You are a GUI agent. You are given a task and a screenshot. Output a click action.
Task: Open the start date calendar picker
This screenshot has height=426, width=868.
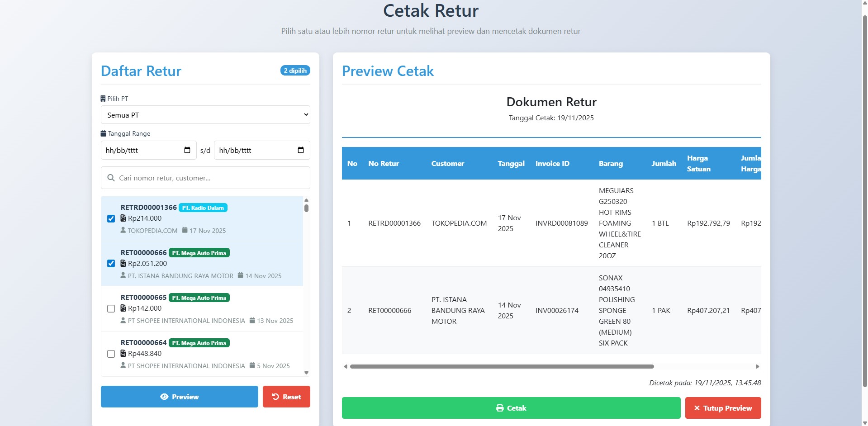coord(187,150)
